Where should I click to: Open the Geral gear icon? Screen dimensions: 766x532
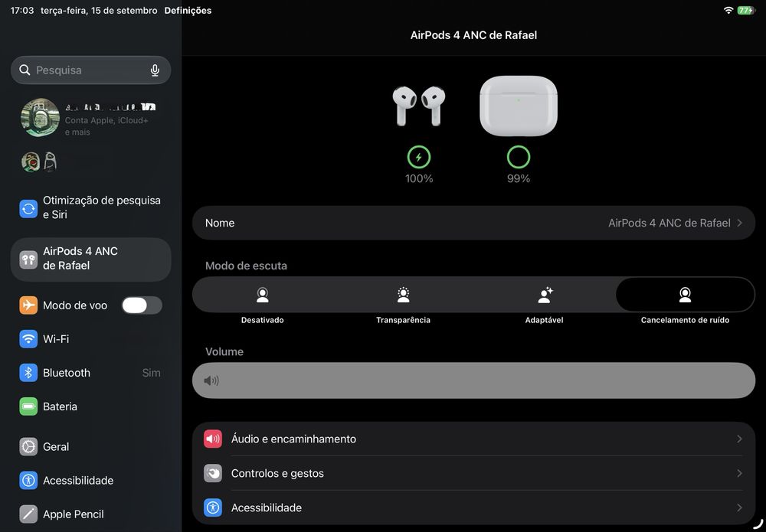[28, 446]
